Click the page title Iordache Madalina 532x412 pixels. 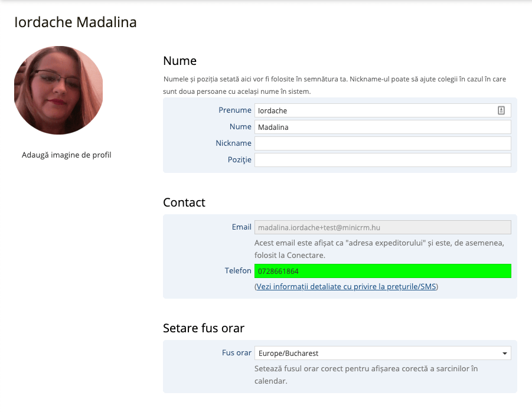76,22
